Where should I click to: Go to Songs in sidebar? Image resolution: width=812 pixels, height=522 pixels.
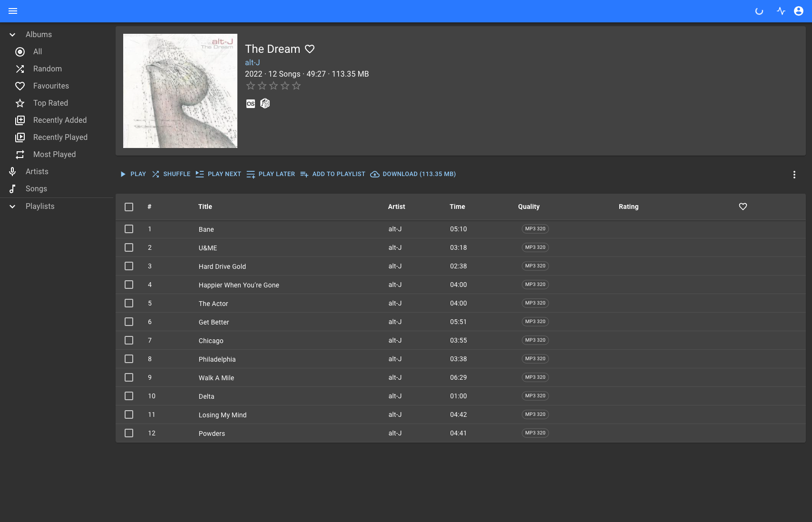click(57, 188)
